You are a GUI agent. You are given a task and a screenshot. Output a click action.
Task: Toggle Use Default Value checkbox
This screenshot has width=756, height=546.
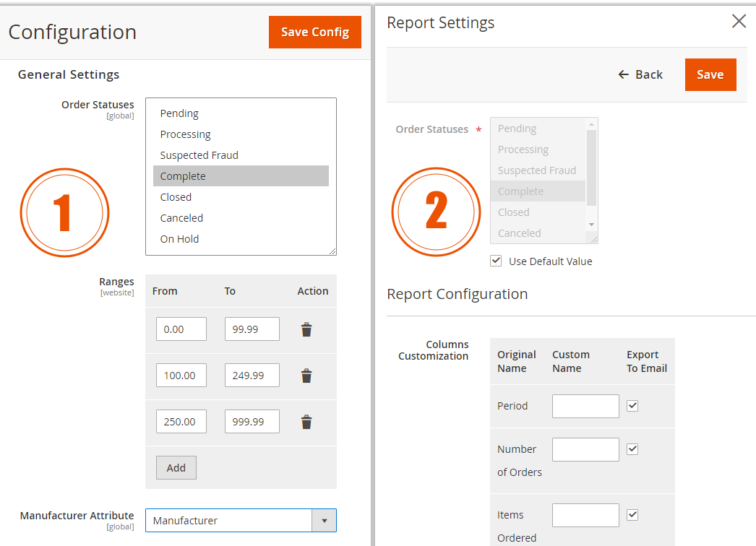[496, 261]
